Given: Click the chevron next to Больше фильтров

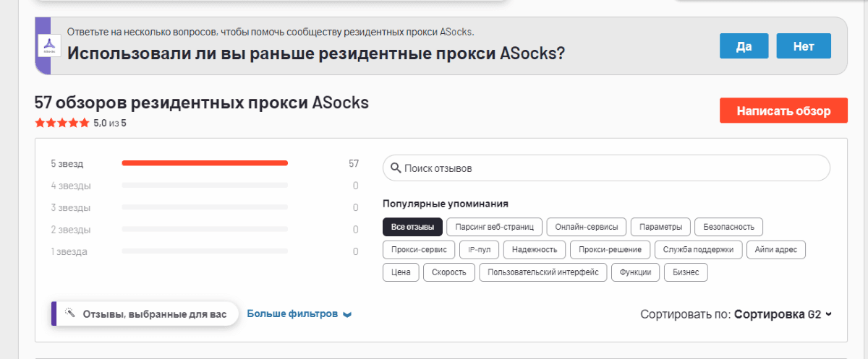Looking at the screenshot, I should click(347, 314).
